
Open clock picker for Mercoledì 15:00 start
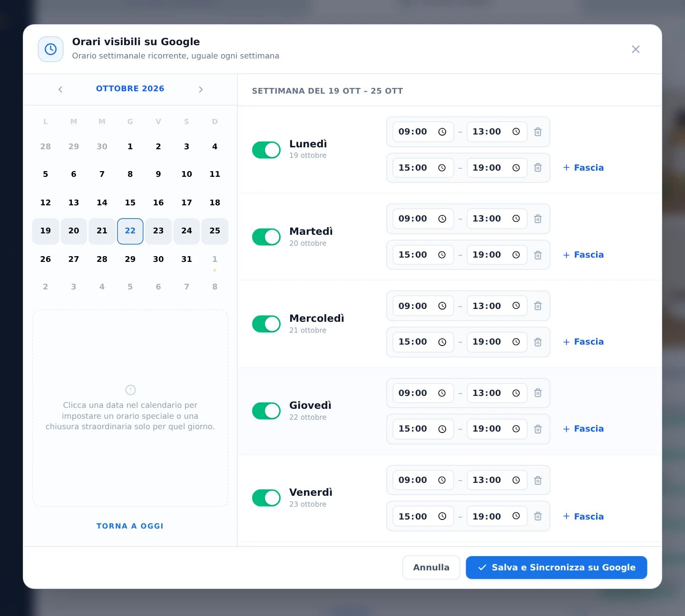click(442, 342)
